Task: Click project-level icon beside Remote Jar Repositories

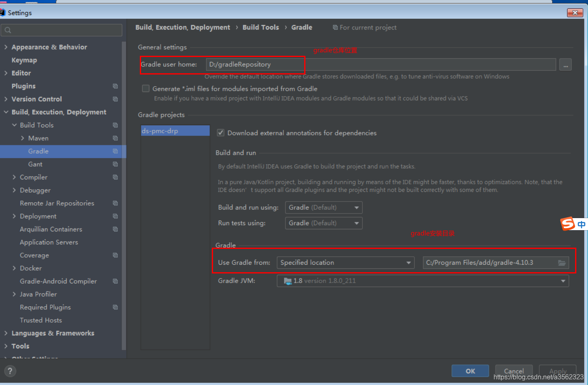Action: 115,203
